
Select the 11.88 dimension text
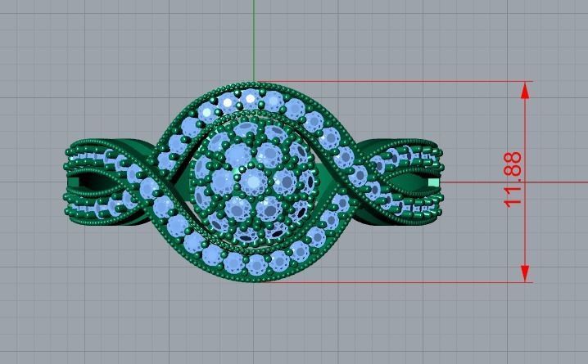point(513,180)
